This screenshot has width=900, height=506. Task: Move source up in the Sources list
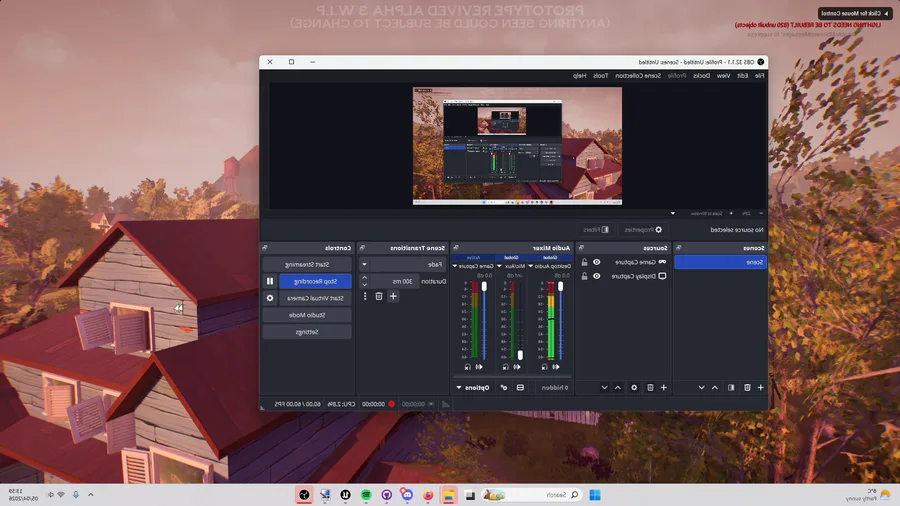tap(618, 387)
